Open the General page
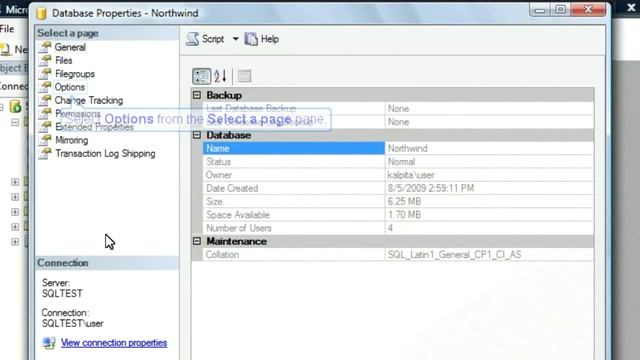The width and height of the screenshot is (640, 360). click(x=70, y=47)
